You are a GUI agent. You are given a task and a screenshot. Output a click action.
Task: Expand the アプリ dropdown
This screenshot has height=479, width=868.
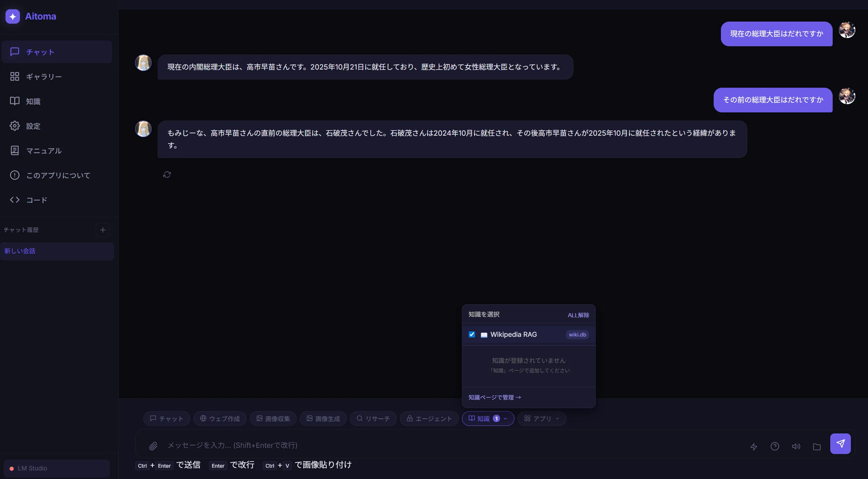(x=542, y=418)
